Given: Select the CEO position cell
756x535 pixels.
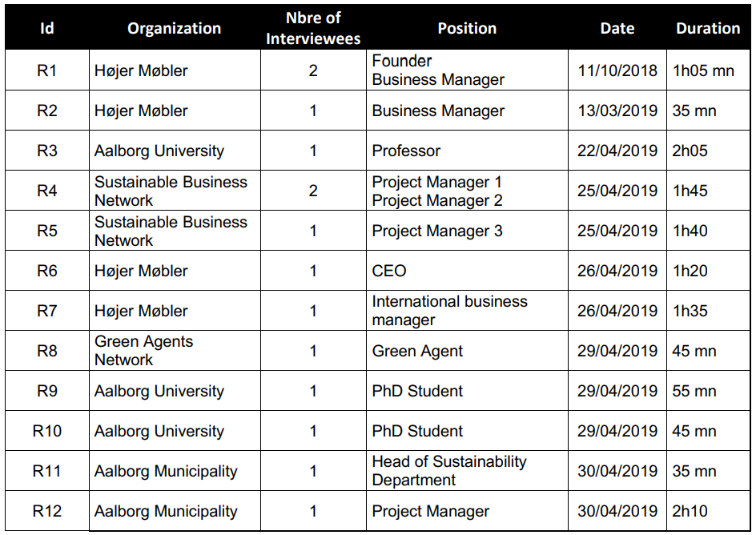Looking at the screenshot, I should click(x=467, y=271).
